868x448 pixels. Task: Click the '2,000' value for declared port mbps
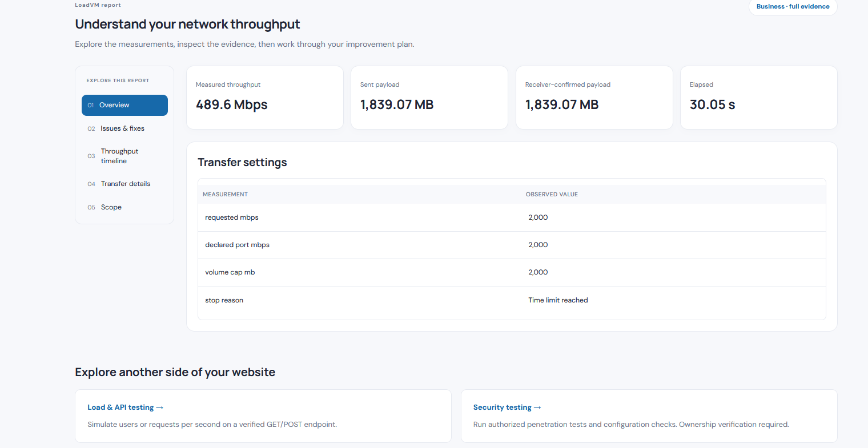(x=538, y=245)
